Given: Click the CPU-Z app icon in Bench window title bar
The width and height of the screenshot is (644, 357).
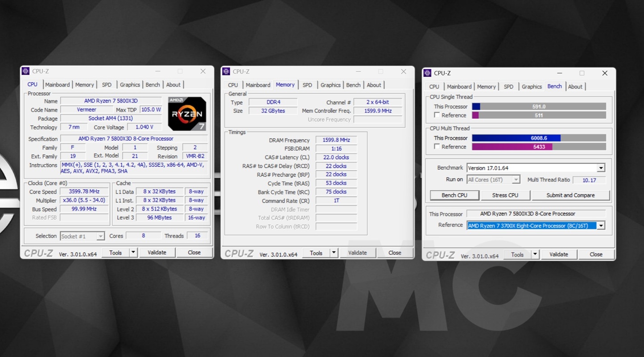Looking at the screenshot, I should pos(428,73).
